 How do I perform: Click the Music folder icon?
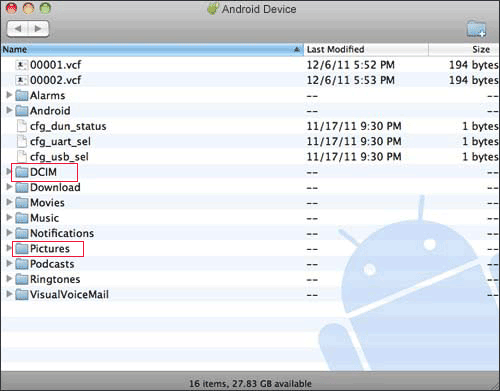click(22, 218)
